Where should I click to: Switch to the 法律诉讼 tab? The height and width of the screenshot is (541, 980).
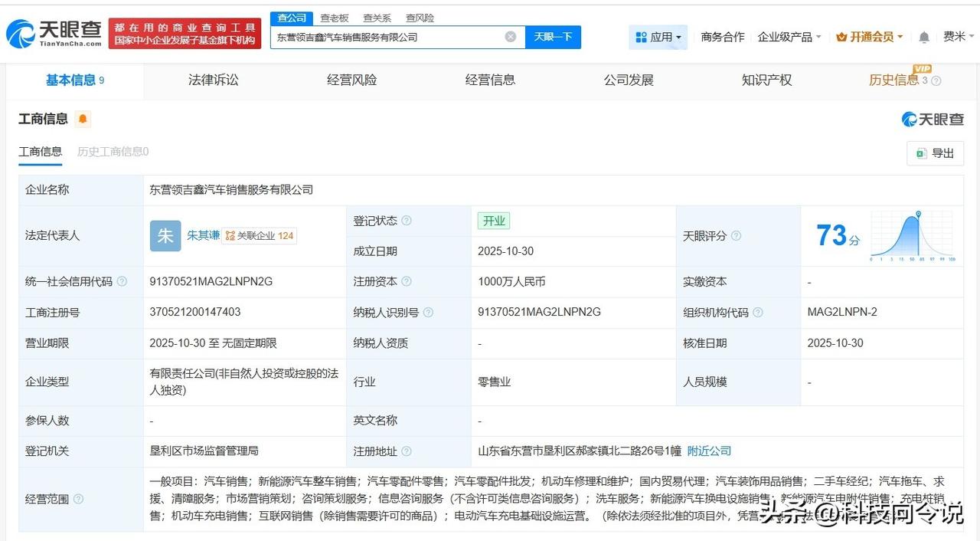pyautogui.click(x=213, y=80)
